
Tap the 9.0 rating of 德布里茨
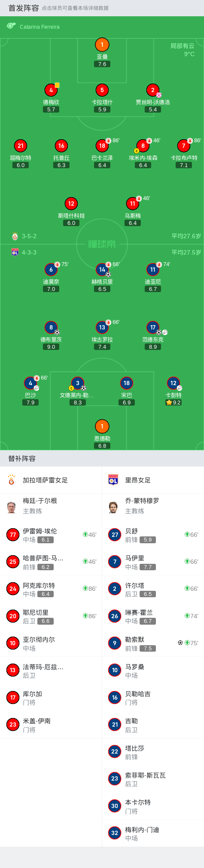point(51,347)
